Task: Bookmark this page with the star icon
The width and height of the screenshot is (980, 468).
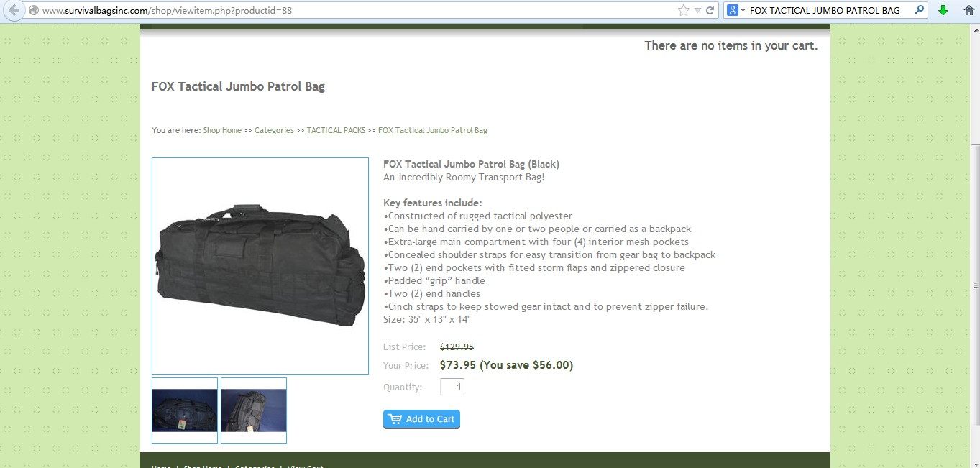Action: tap(683, 10)
